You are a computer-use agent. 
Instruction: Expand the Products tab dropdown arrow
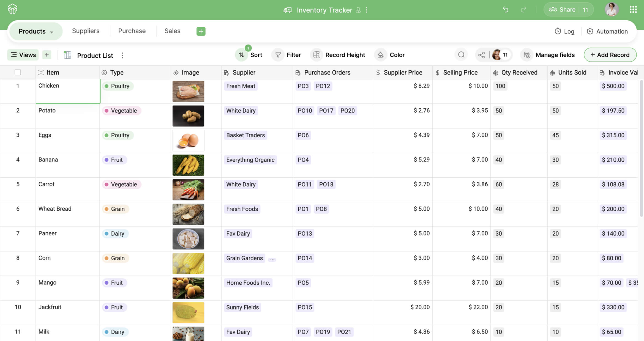52,32
